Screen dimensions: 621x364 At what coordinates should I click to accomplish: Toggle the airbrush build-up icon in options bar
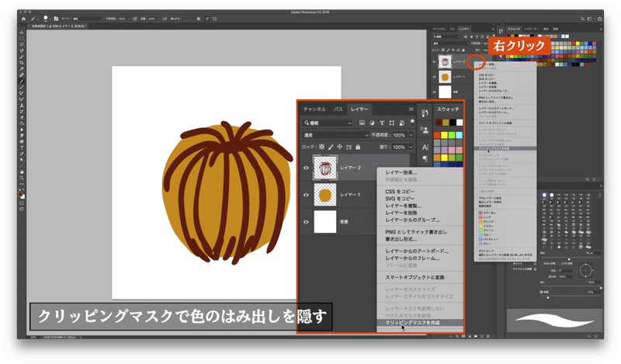pos(165,19)
